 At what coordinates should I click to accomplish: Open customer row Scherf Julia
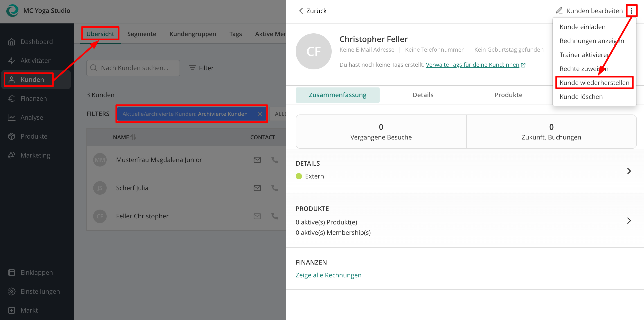(x=186, y=188)
